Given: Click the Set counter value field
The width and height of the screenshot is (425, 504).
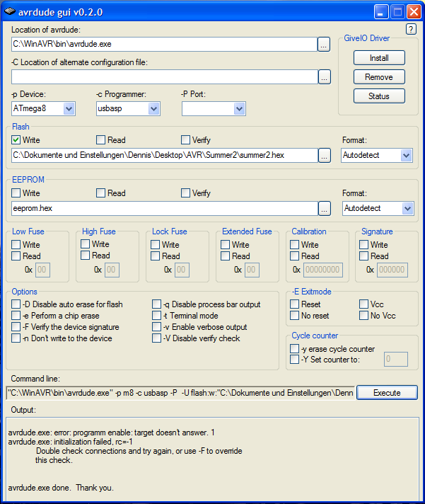Looking at the screenshot, I should [396, 359].
